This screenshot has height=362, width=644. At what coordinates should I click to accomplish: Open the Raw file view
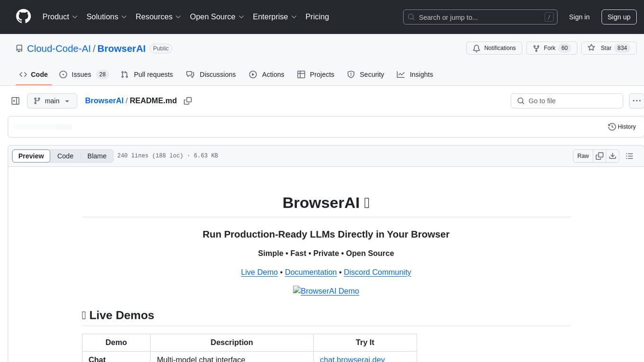coord(583,156)
